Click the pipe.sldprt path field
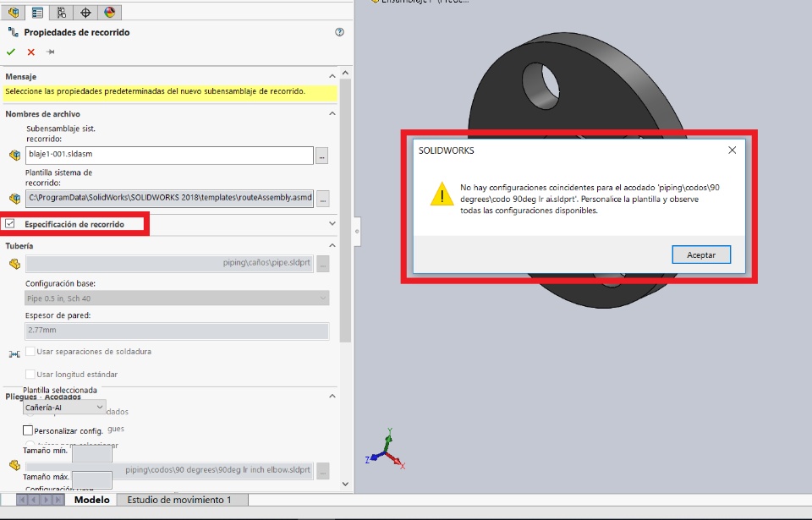Image resolution: width=812 pixels, height=520 pixels. [x=169, y=263]
